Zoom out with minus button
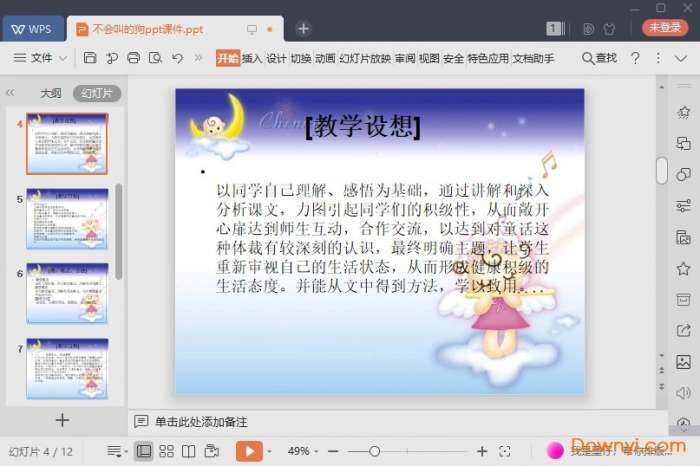This screenshot has height=466, width=700. point(333,451)
